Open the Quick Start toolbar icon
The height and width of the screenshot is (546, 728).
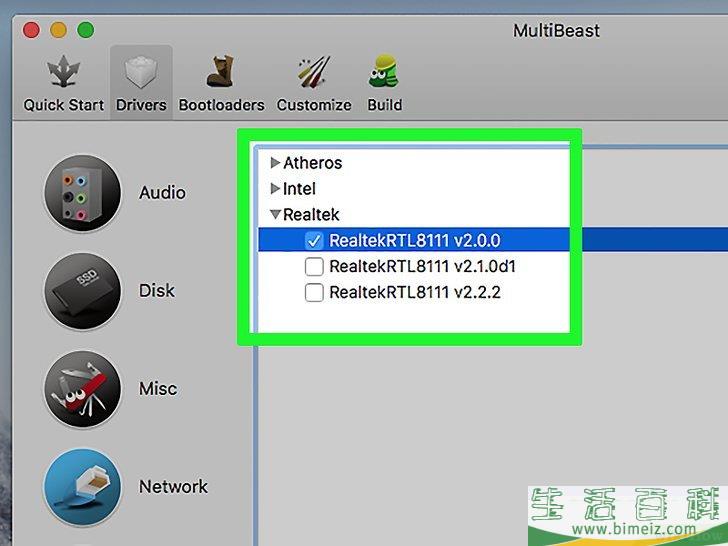[64, 72]
